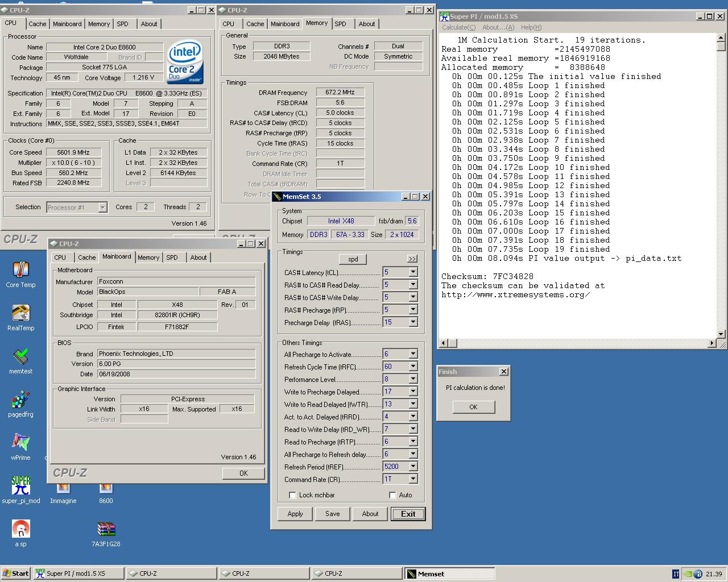Expand the Performance Level dropdown
This screenshot has width=728, height=582.
point(413,379)
